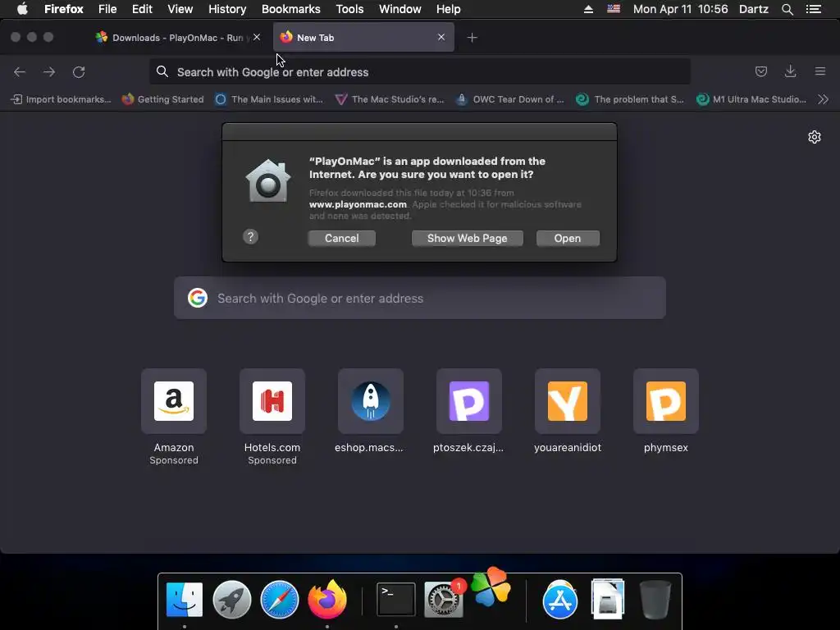
Task: Open the Firefox application menu
Action: point(64,9)
